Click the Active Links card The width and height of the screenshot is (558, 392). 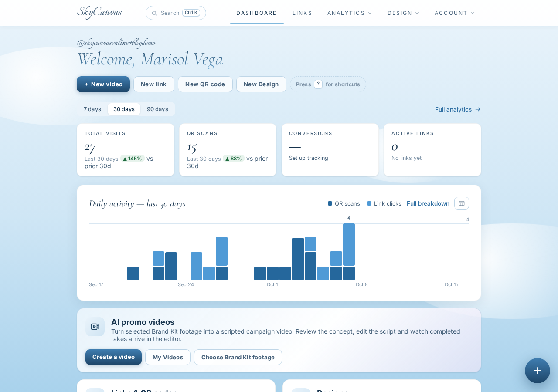click(x=432, y=150)
